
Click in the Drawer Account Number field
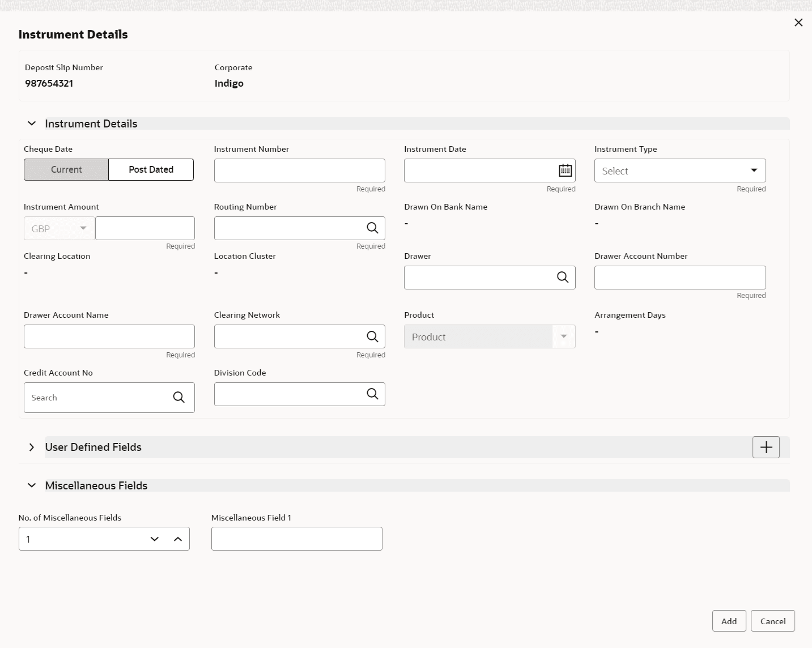[679, 278]
